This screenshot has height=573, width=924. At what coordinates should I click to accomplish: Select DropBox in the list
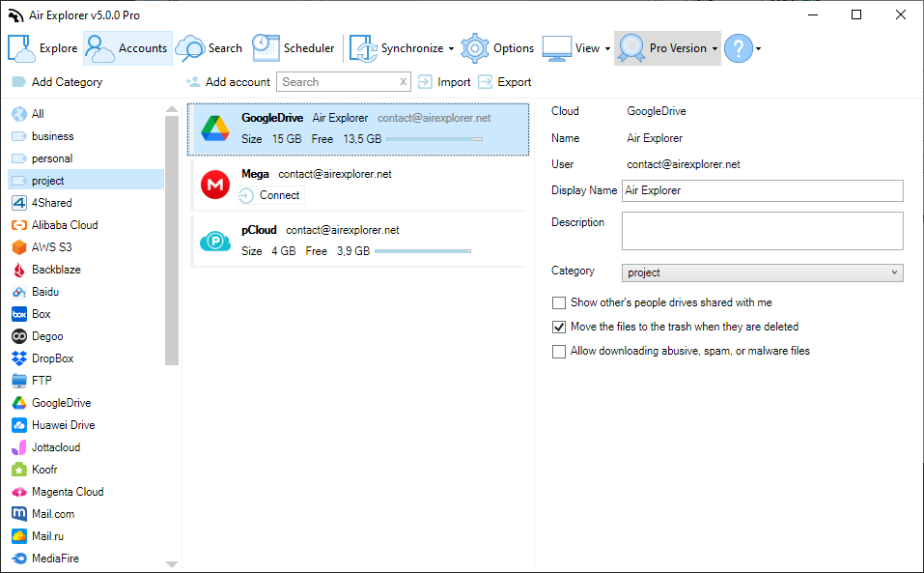[x=86, y=358]
